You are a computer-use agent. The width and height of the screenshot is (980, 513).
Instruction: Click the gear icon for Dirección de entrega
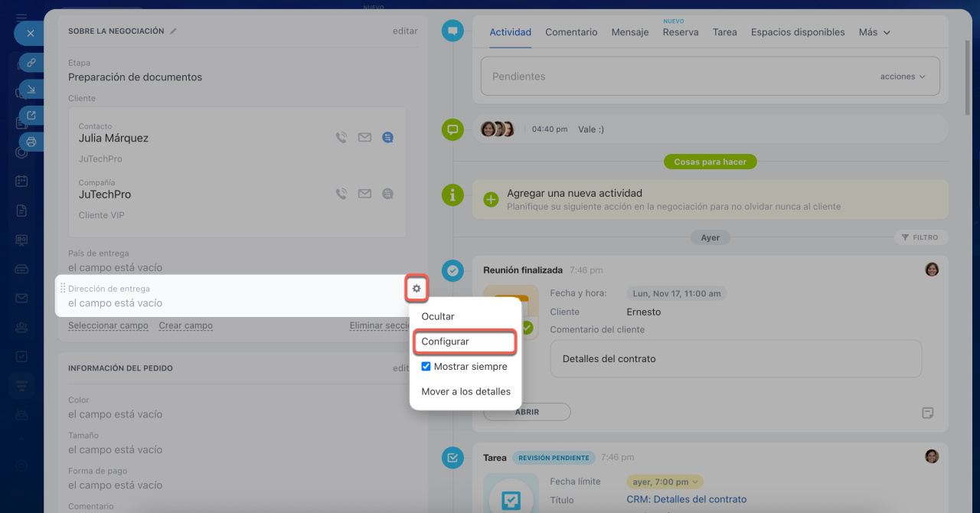tap(416, 289)
